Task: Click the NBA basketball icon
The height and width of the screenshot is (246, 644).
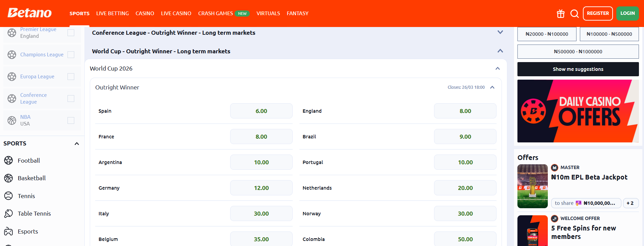Action: pos(12,120)
